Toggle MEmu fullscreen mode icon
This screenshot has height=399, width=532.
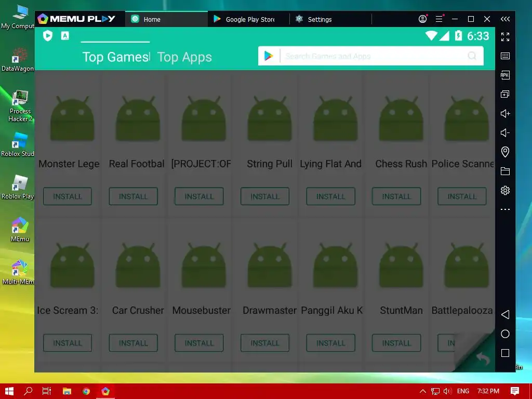point(505,37)
